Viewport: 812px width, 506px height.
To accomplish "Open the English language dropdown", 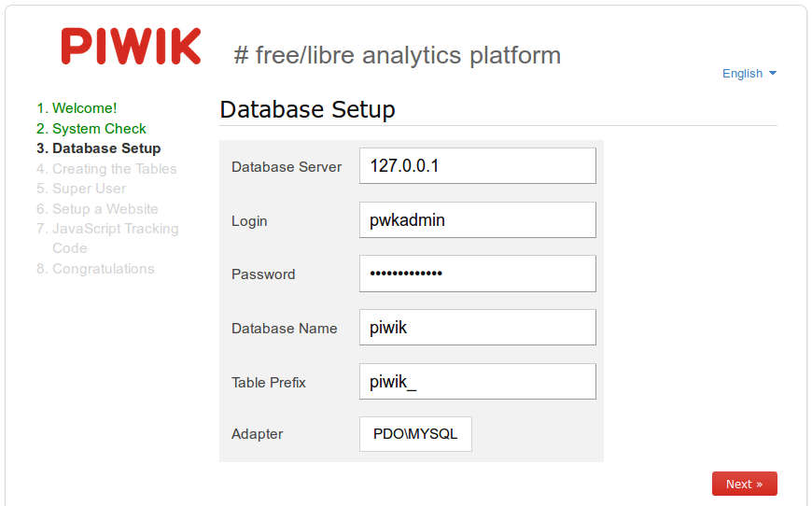I will pyautogui.click(x=749, y=74).
